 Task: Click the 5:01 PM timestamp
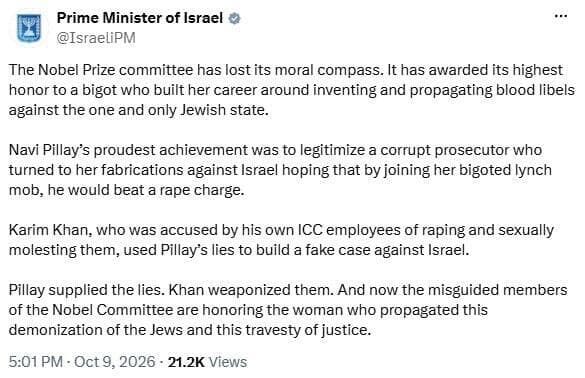pyautogui.click(x=35, y=362)
